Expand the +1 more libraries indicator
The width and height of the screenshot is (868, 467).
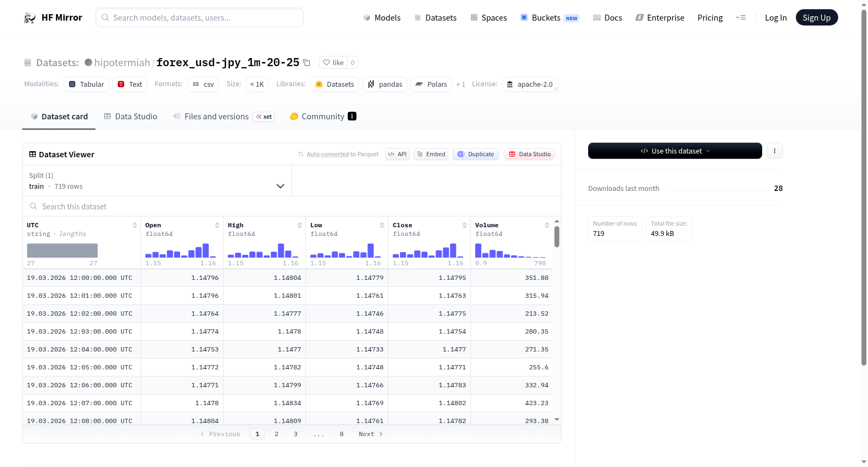pyautogui.click(x=461, y=85)
